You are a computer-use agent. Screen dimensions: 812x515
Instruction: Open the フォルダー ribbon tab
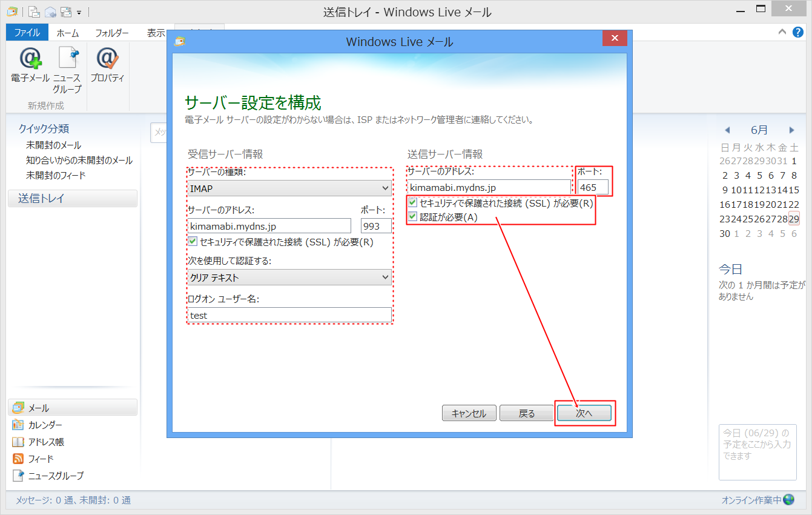pyautogui.click(x=111, y=33)
